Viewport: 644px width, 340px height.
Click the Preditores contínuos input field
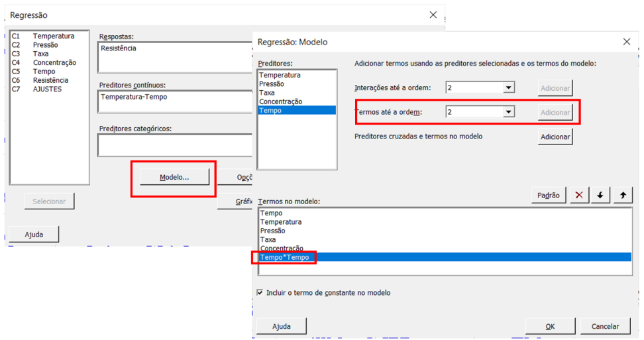(x=175, y=101)
